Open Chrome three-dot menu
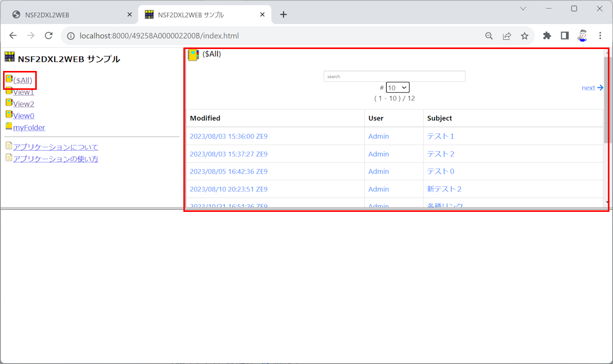613x364 pixels. 600,36
